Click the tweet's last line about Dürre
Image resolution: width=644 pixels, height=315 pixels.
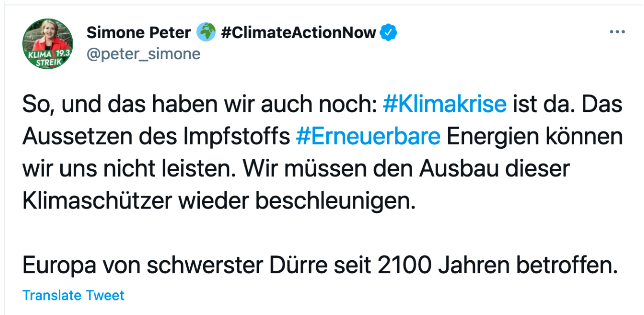319,266
